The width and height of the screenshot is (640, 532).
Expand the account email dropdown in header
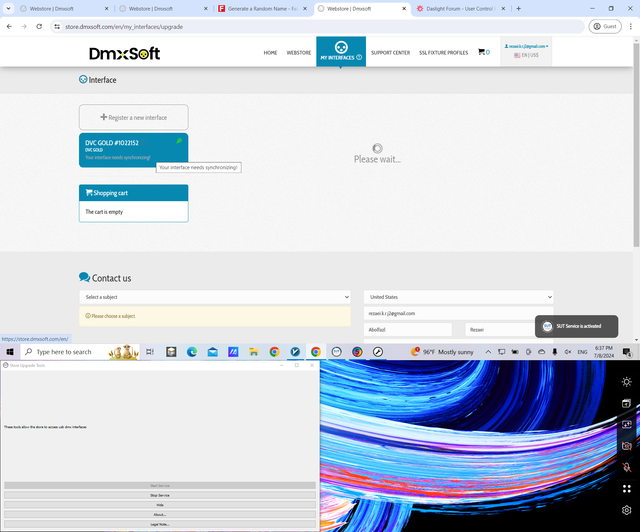(x=527, y=46)
